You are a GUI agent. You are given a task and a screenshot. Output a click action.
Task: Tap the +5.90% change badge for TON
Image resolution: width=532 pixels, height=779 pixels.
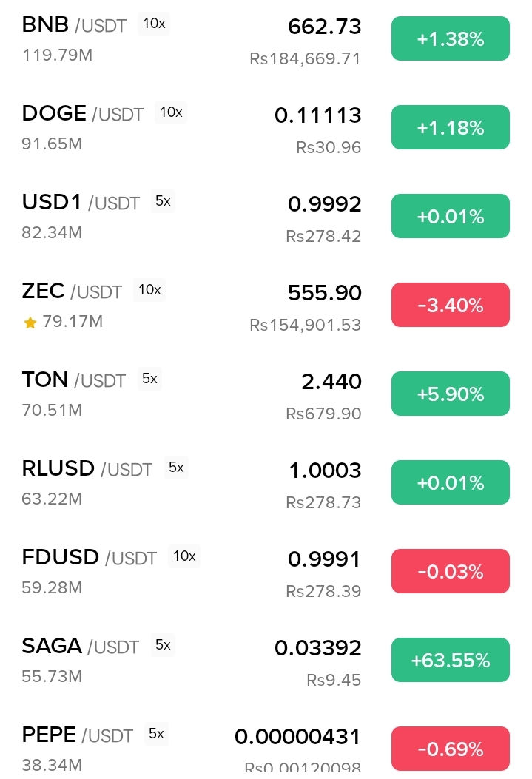point(450,394)
